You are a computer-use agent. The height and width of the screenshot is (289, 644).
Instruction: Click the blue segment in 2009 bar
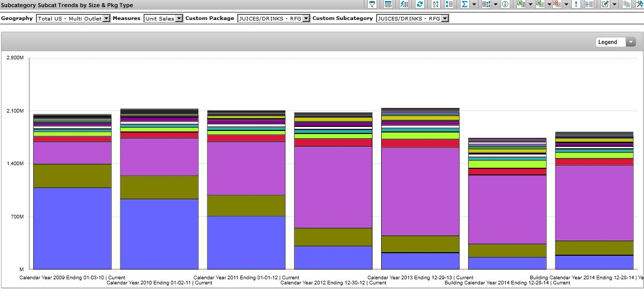click(x=72, y=228)
